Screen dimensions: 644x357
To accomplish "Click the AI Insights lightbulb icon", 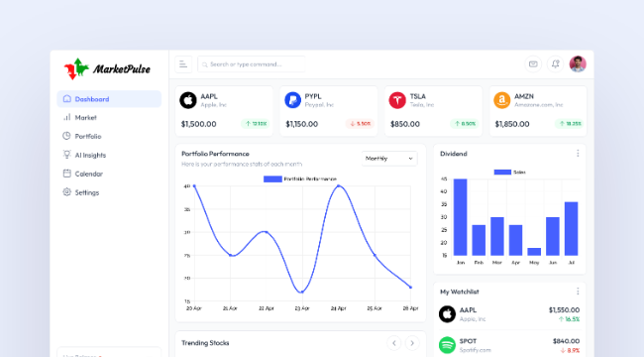I will pos(67,155).
